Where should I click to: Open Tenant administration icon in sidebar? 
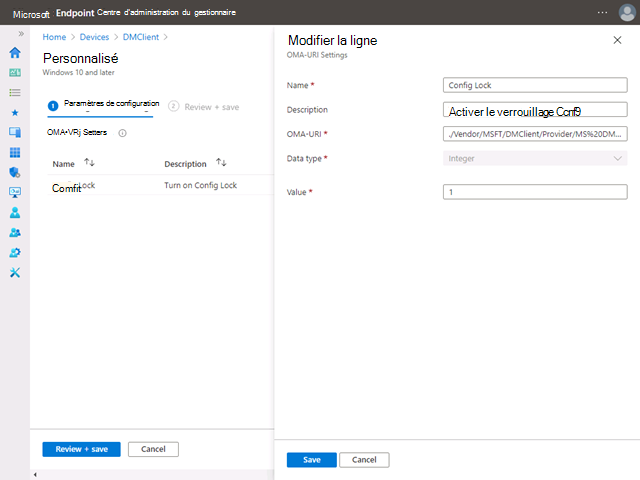click(x=15, y=252)
